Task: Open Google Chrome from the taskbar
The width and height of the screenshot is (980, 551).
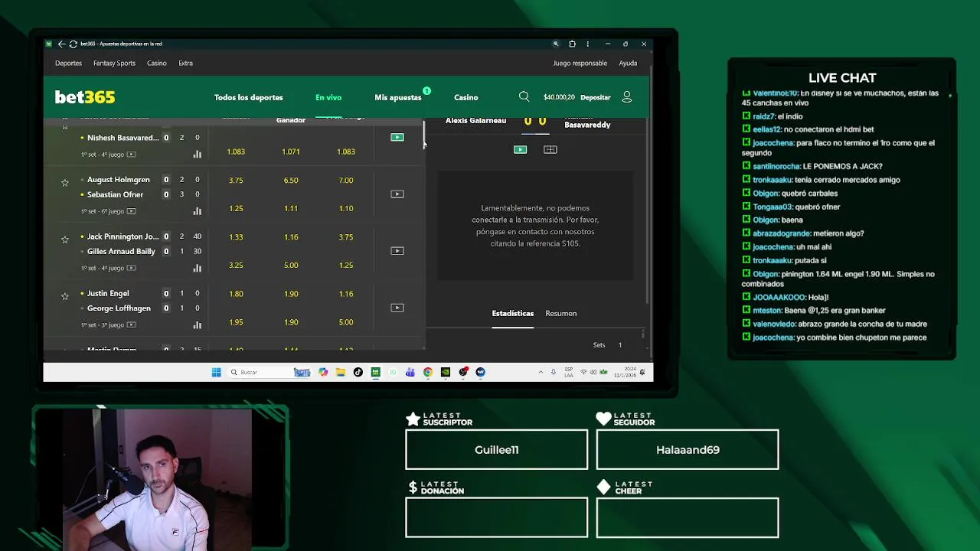Action: pos(427,372)
